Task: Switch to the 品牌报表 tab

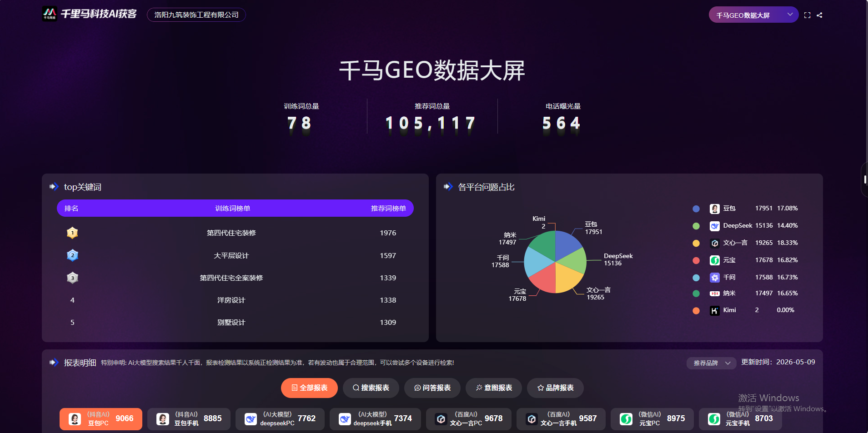Action: (x=555, y=388)
